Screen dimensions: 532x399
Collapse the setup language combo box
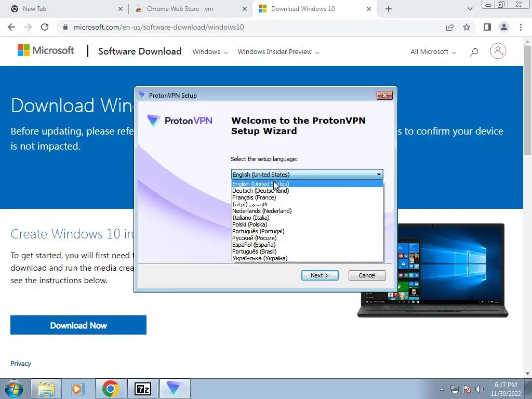[307, 175]
